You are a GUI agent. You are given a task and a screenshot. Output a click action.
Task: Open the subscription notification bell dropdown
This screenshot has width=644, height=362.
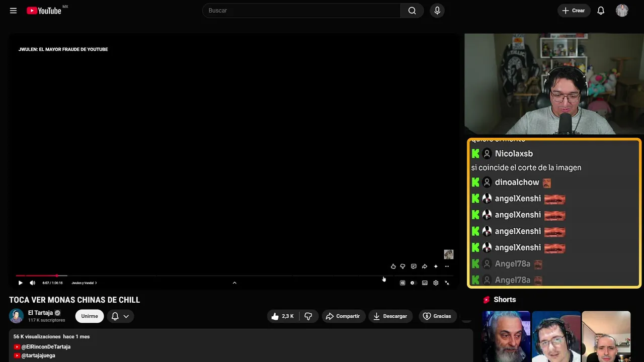click(x=120, y=316)
